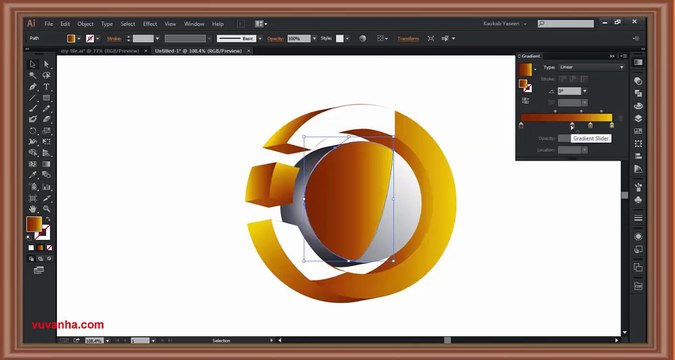This screenshot has height=360, width=675.
Task: Select the Direct Selection tool
Action: coord(46,65)
